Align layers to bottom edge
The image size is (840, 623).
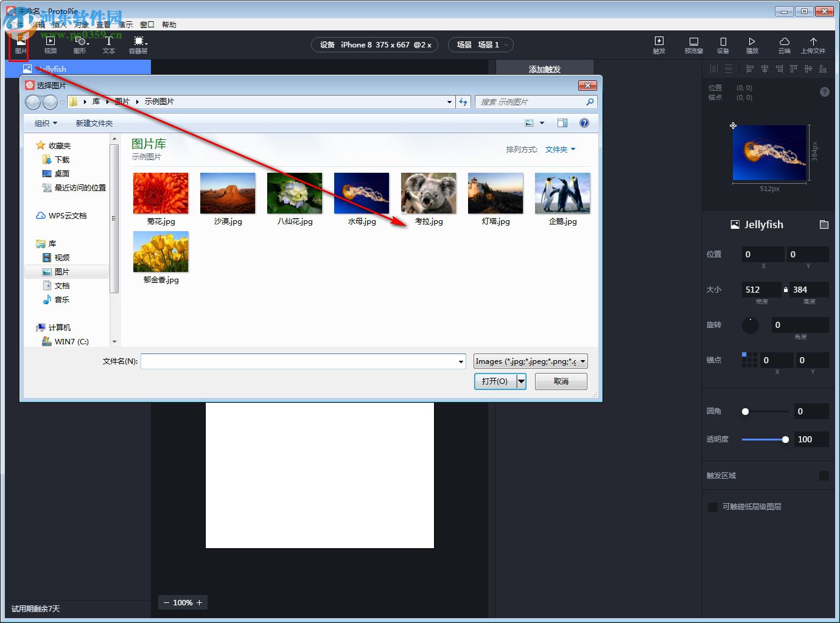823,69
